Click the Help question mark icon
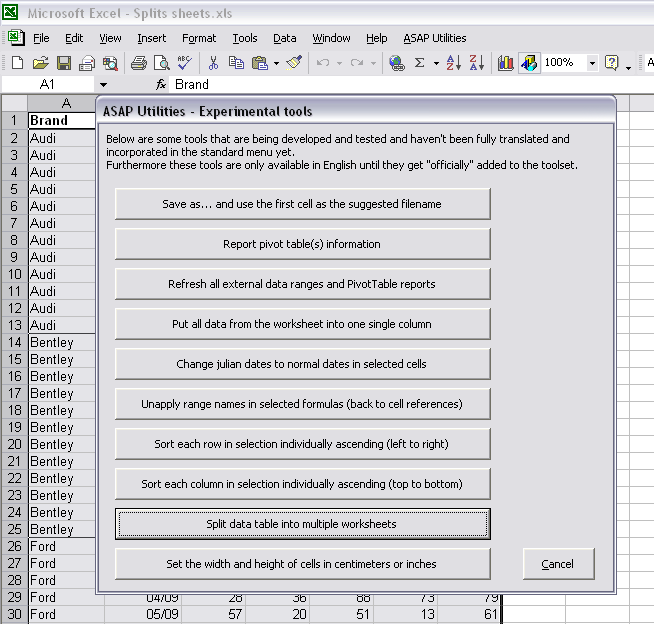The image size is (654, 624). (x=611, y=63)
